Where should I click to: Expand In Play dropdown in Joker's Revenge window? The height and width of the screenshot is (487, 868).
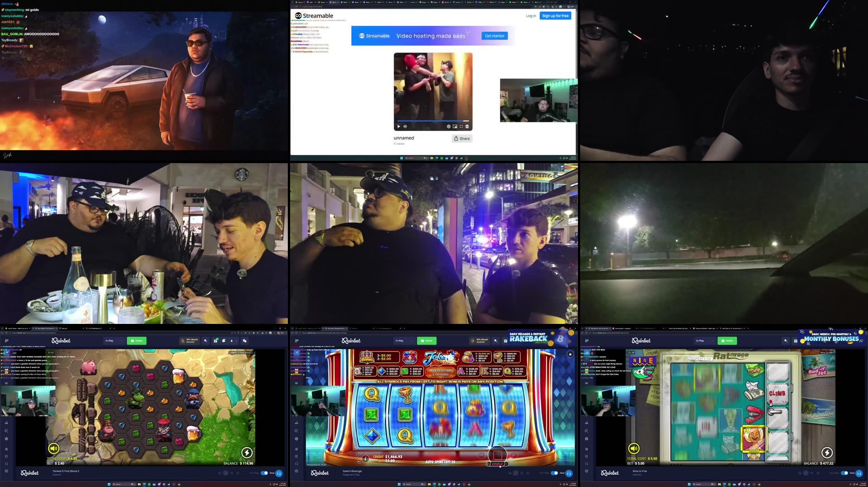(x=404, y=341)
